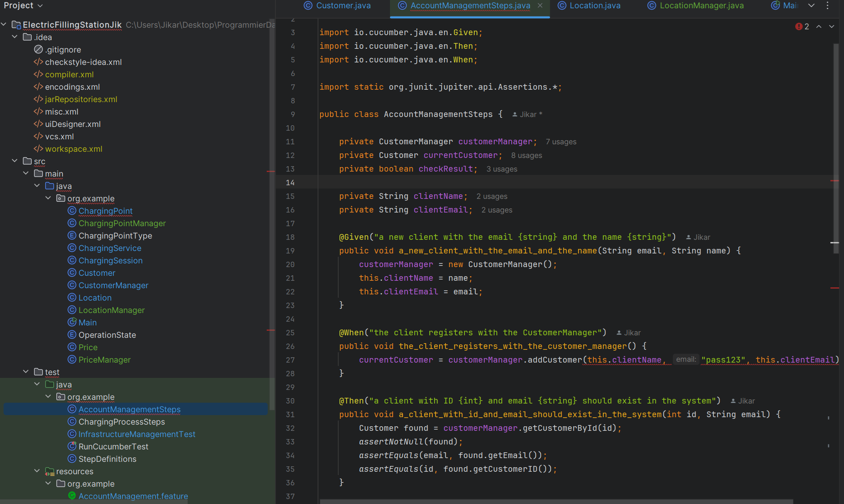Click the class icon next to CustomerManager

(x=72, y=285)
